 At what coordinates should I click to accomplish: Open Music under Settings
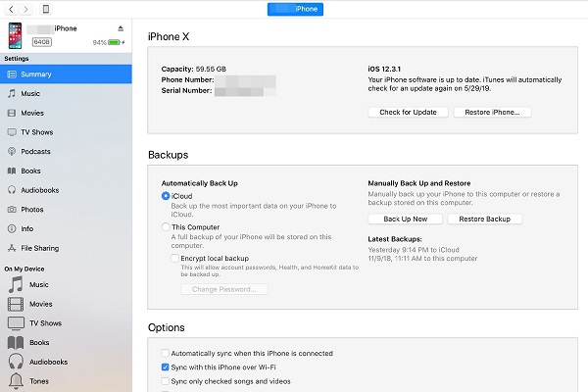coord(66,93)
